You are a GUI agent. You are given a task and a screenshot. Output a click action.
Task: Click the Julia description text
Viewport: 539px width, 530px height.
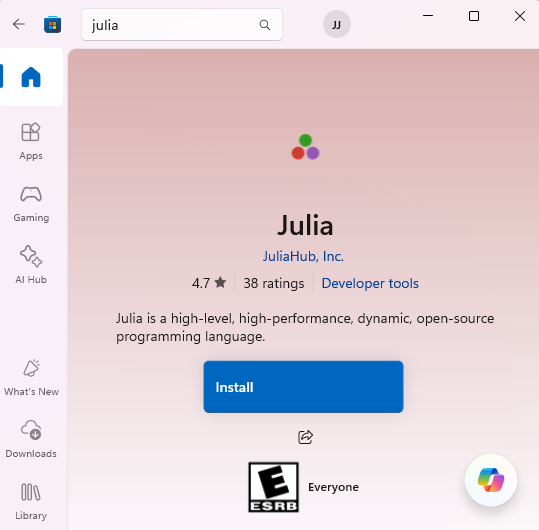point(305,328)
